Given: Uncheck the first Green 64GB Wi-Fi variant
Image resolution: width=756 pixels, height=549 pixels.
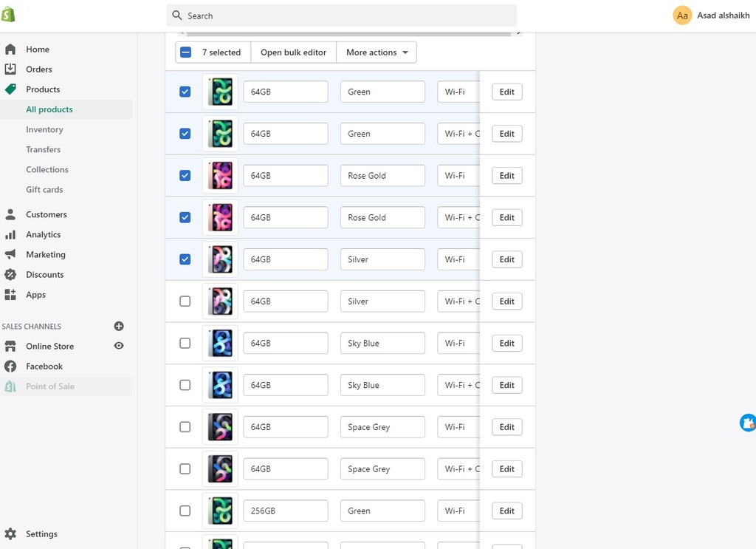Looking at the screenshot, I should tap(185, 92).
